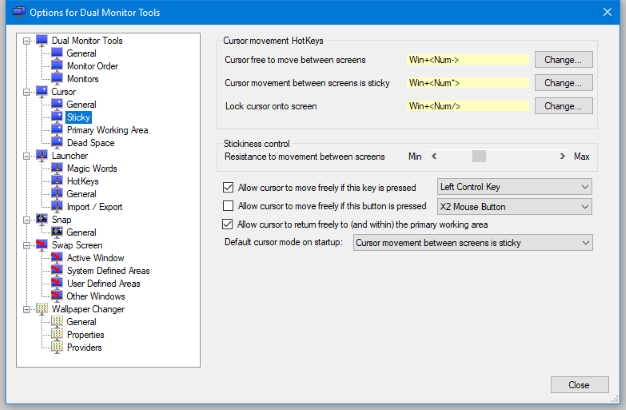Open Wallpaper Changer Providers page
The width and height of the screenshot is (626, 410).
coord(84,347)
